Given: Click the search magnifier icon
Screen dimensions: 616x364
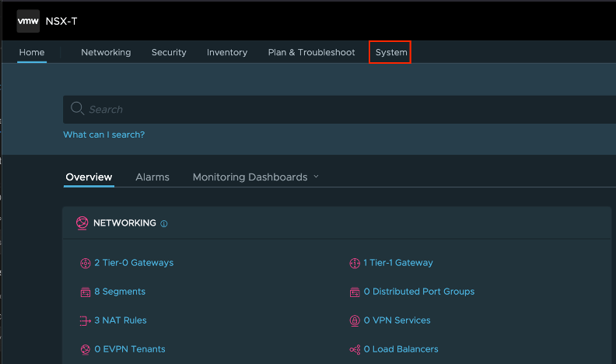Looking at the screenshot, I should tap(77, 109).
